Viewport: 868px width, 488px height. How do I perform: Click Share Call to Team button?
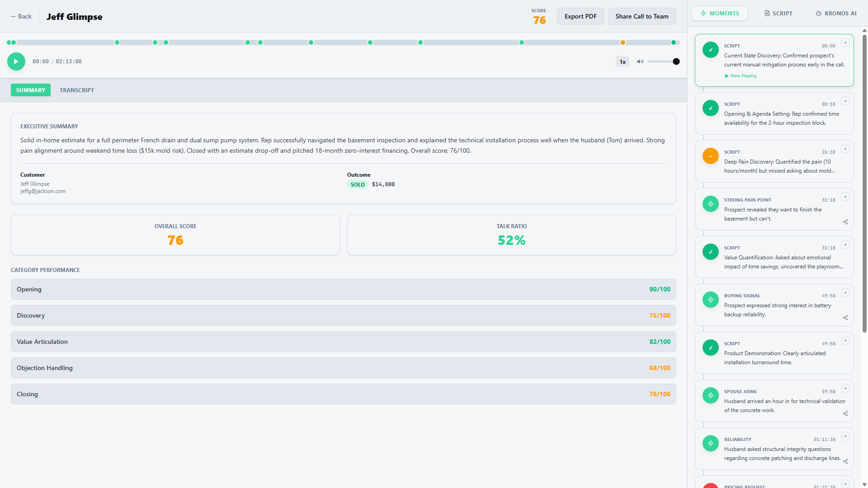(x=642, y=16)
